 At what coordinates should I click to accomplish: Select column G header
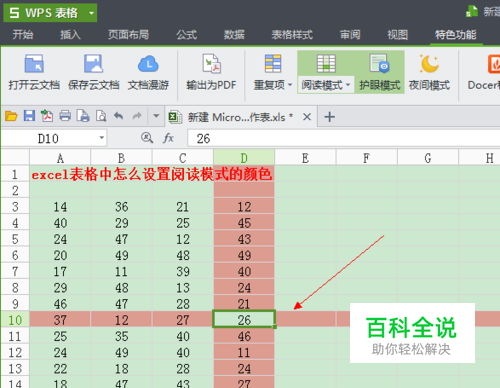pyautogui.click(x=428, y=158)
